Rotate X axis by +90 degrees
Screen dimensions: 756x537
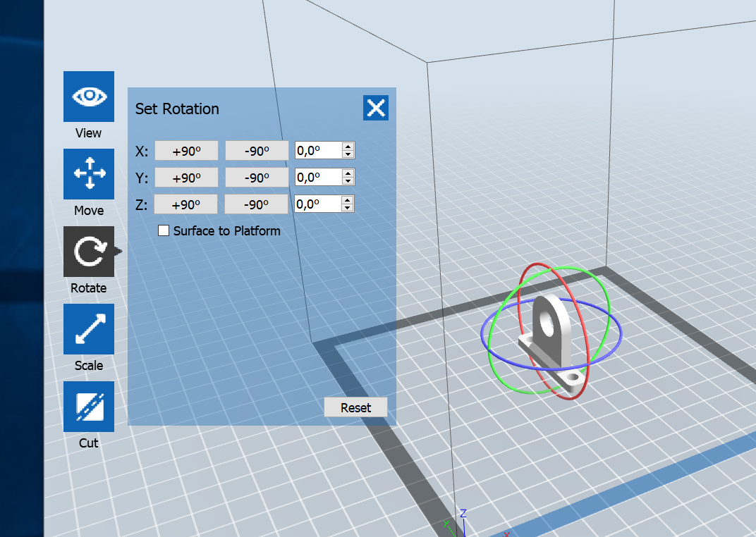coord(186,151)
